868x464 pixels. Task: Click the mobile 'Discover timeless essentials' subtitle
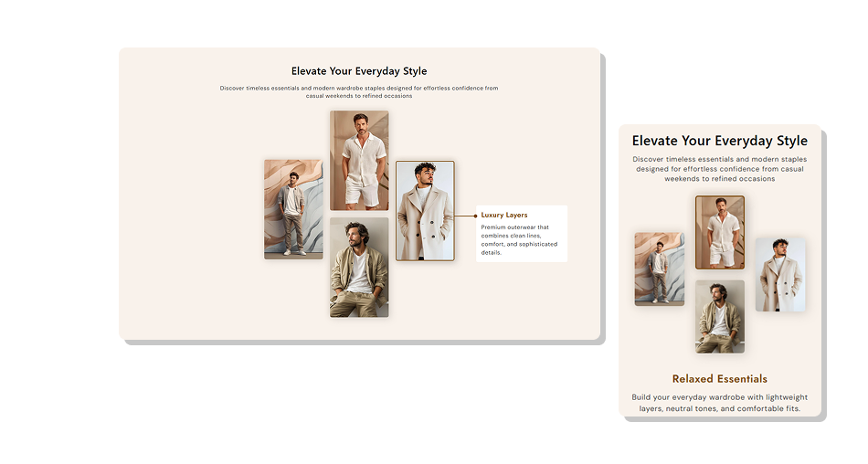click(x=720, y=169)
